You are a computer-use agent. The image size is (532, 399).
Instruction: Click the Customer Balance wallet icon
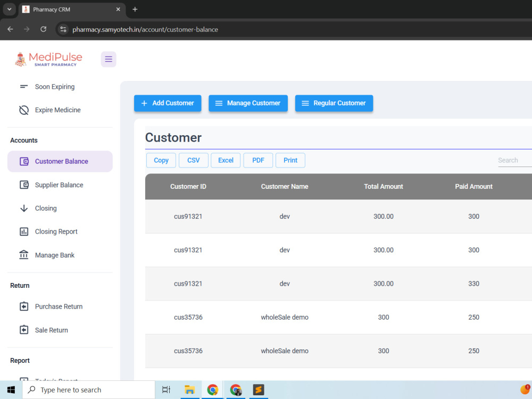[24, 162]
